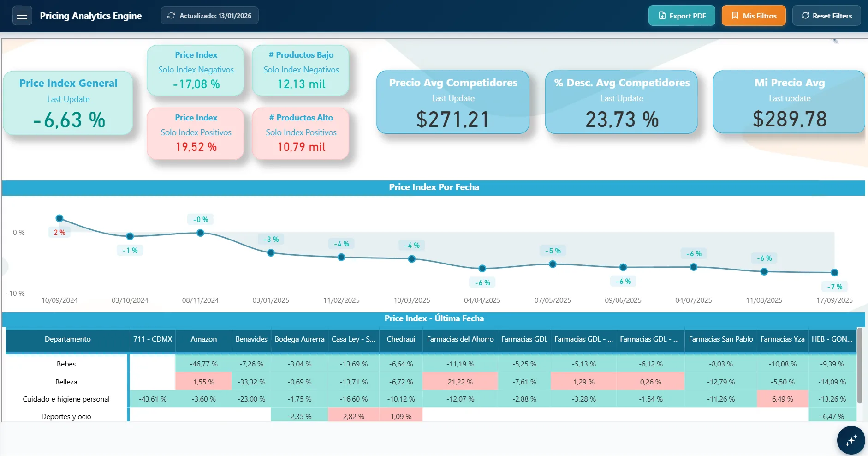Image resolution: width=868 pixels, height=456 pixels.
Task: Select the 17/09/2025 chart data point
Action: (x=834, y=273)
